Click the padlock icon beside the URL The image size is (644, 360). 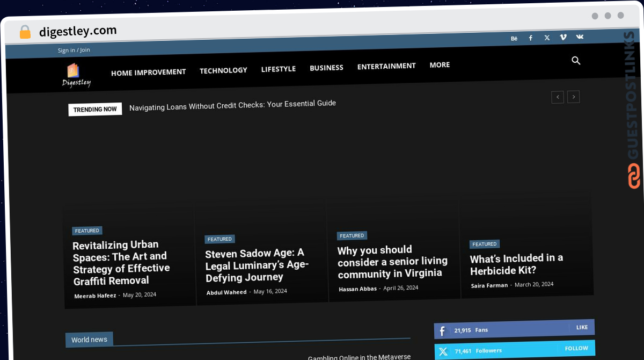tap(25, 32)
